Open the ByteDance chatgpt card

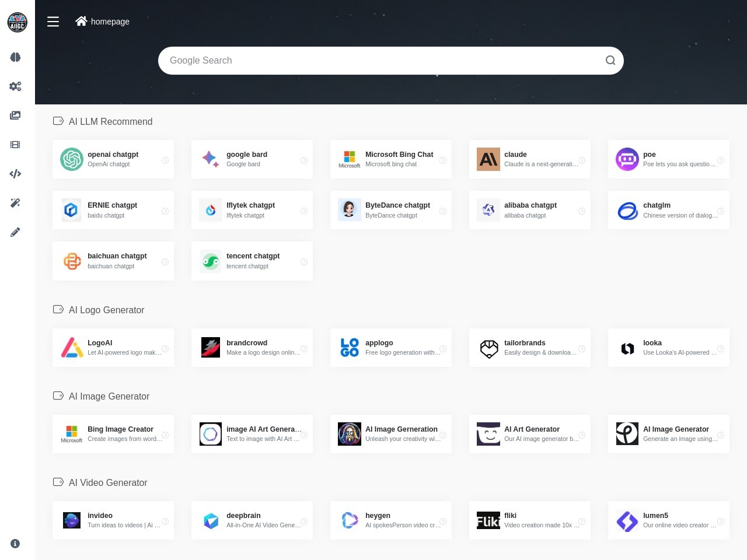tap(391, 210)
